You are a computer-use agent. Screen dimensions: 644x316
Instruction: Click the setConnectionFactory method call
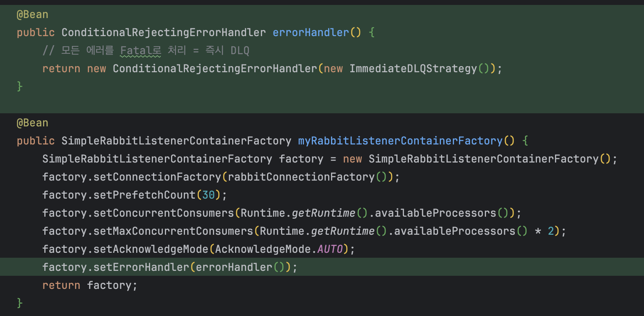click(157, 177)
